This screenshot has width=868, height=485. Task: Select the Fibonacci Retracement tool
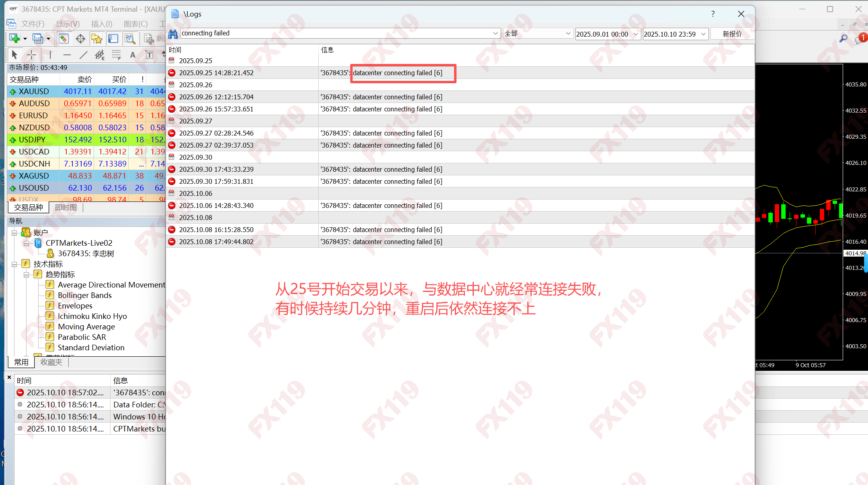click(x=116, y=55)
